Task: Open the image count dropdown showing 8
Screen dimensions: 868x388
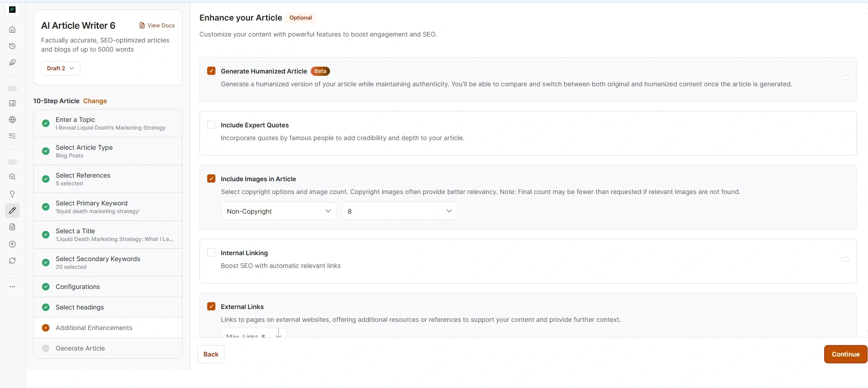Action: tap(399, 211)
